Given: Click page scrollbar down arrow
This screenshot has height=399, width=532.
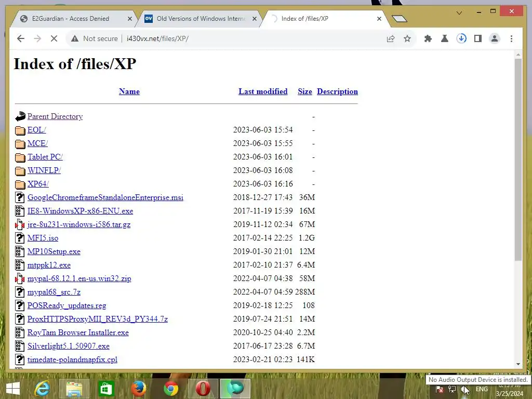Looking at the screenshot, I should 518,364.
